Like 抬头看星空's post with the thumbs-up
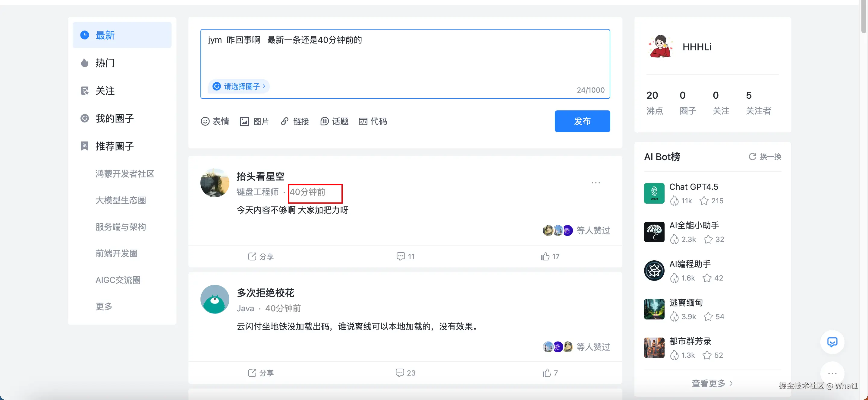The height and width of the screenshot is (400, 868). (550, 256)
